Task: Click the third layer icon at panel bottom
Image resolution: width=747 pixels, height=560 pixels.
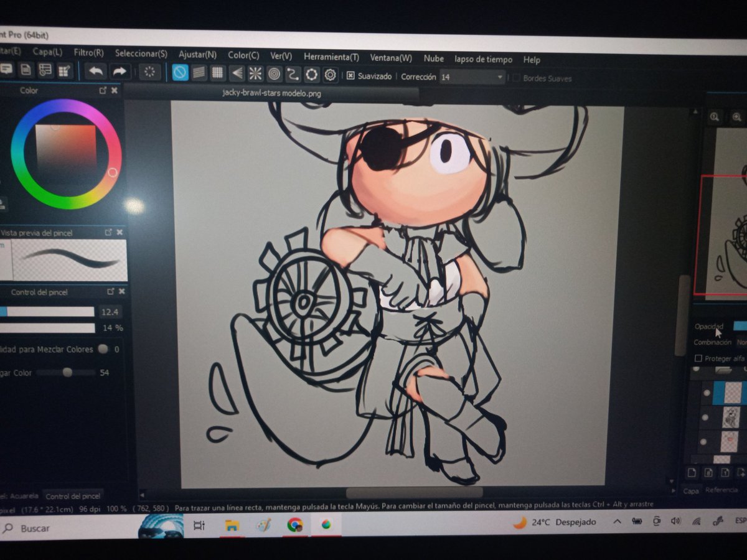Action: pyautogui.click(x=726, y=474)
